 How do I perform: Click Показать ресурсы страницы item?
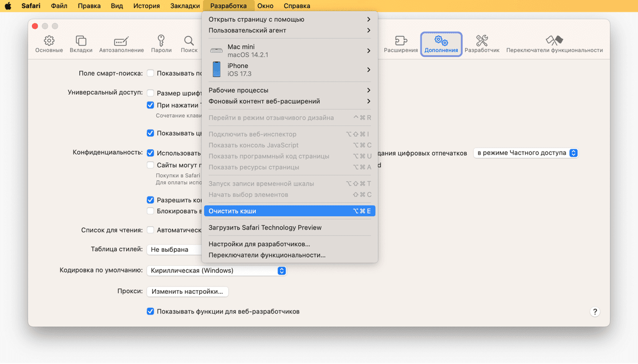click(290, 167)
